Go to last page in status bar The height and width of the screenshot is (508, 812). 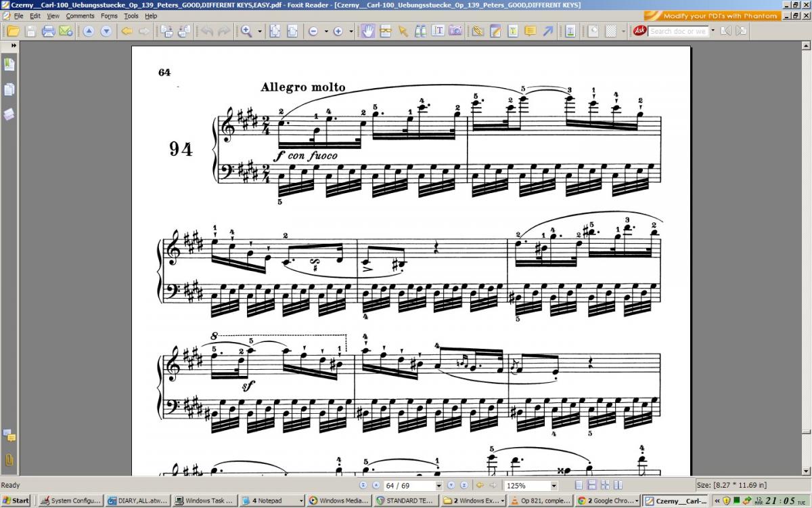(x=464, y=486)
